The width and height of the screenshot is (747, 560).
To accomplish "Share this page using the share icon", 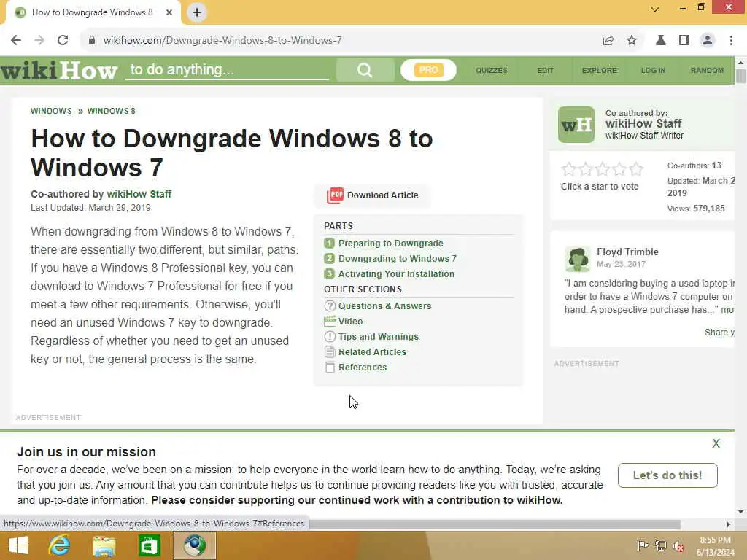I will tap(608, 41).
